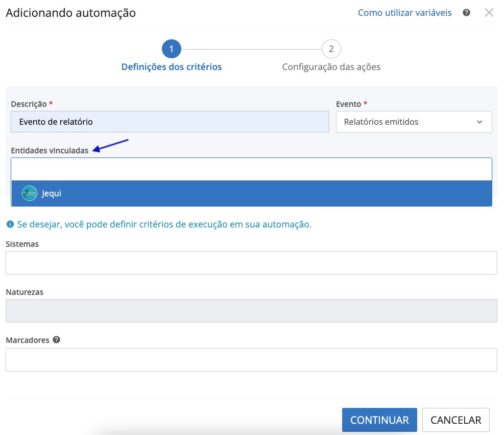Click the help question mark icon near the title
The image size is (504, 435).
(x=466, y=12)
